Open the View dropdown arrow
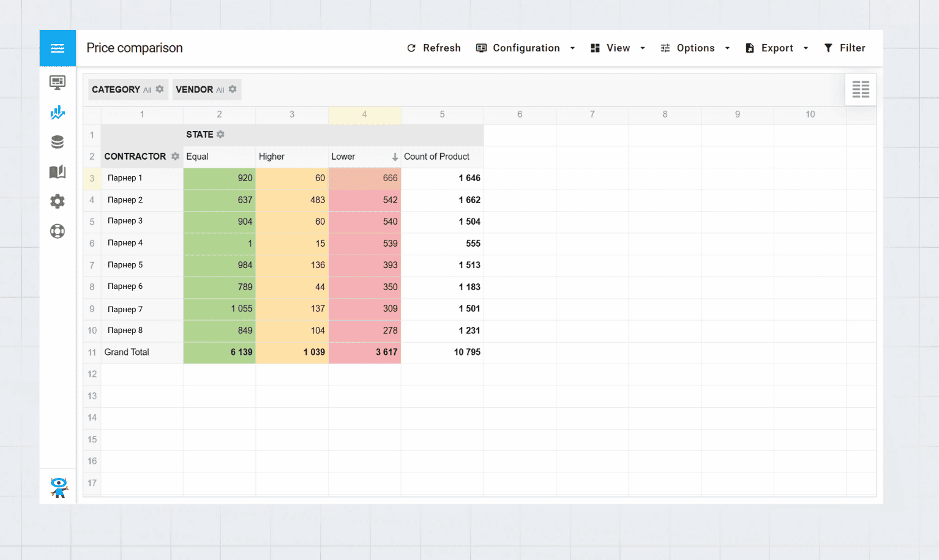The image size is (939, 560). tap(643, 48)
